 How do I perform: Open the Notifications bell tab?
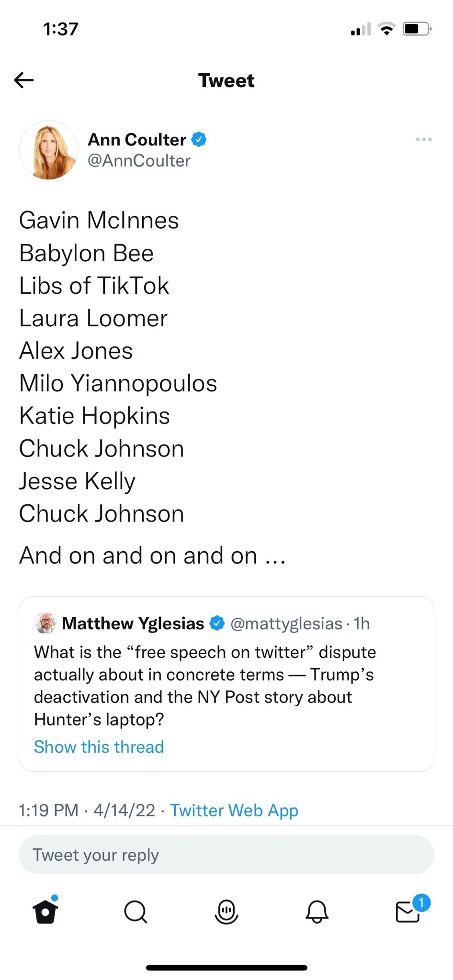[x=317, y=911]
